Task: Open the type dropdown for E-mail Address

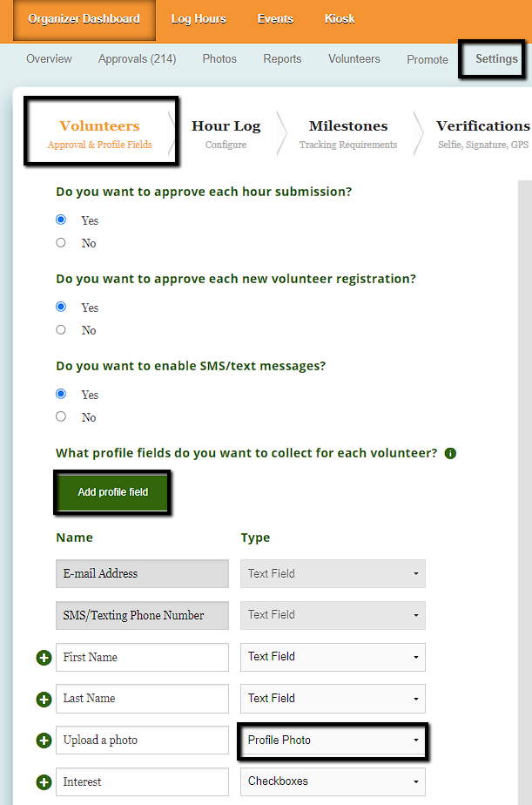Action: [333, 573]
